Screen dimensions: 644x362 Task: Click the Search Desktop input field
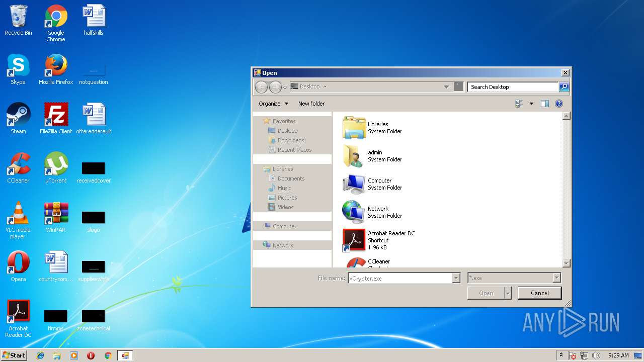[x=513, y=87]
